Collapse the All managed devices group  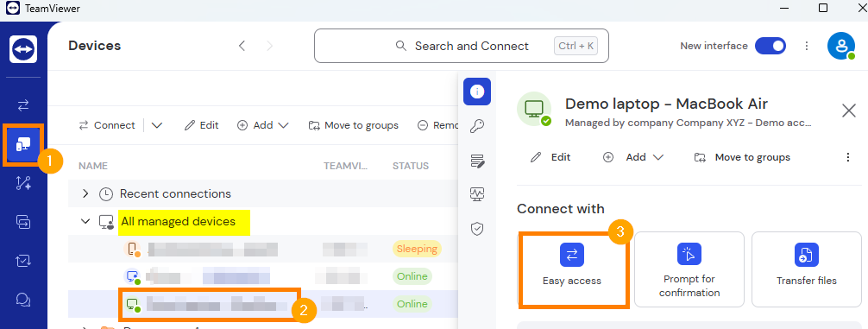click(x=85, y=222)
